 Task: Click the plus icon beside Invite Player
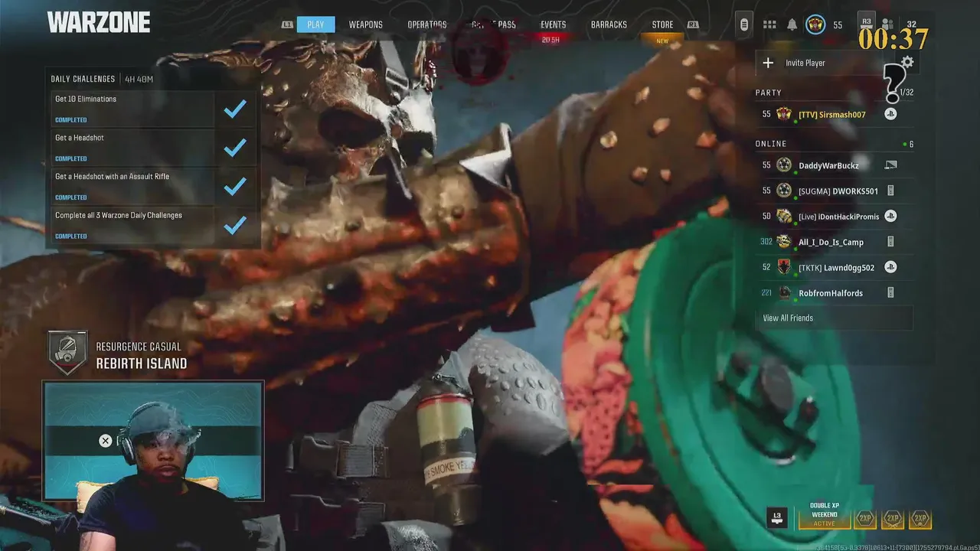(769, 63)
